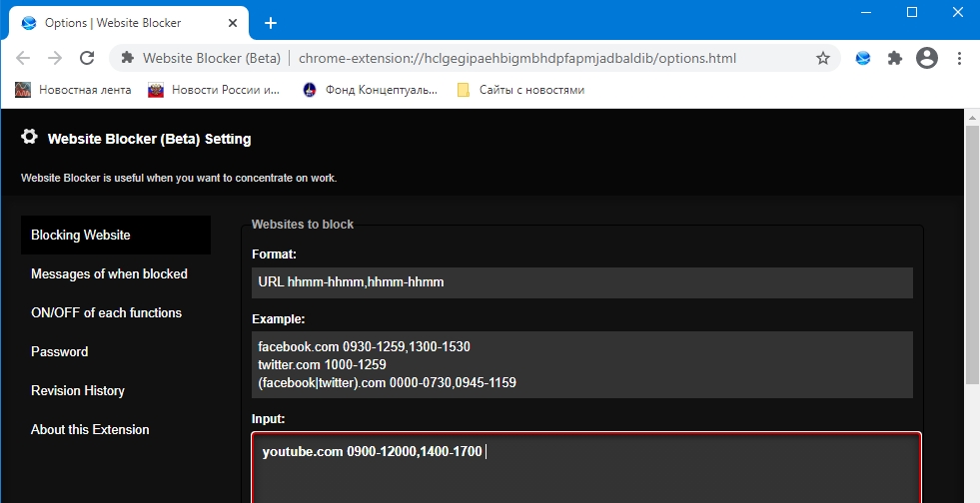This screenshot has width=980, height=503.
Task: Open ON/OFF of each functions
Action: (x=106, y=312)
